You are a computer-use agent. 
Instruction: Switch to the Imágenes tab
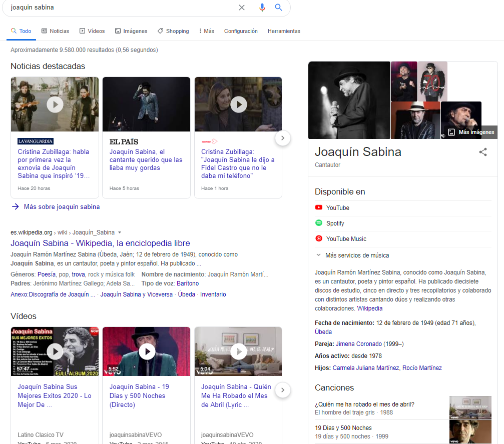point(131,31)
